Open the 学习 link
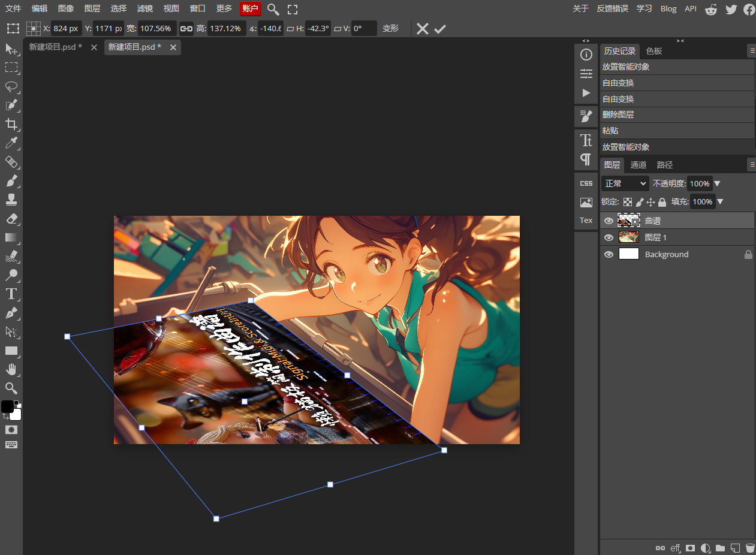The width and height of the screenshot is (756, 555). coord(644,8)
